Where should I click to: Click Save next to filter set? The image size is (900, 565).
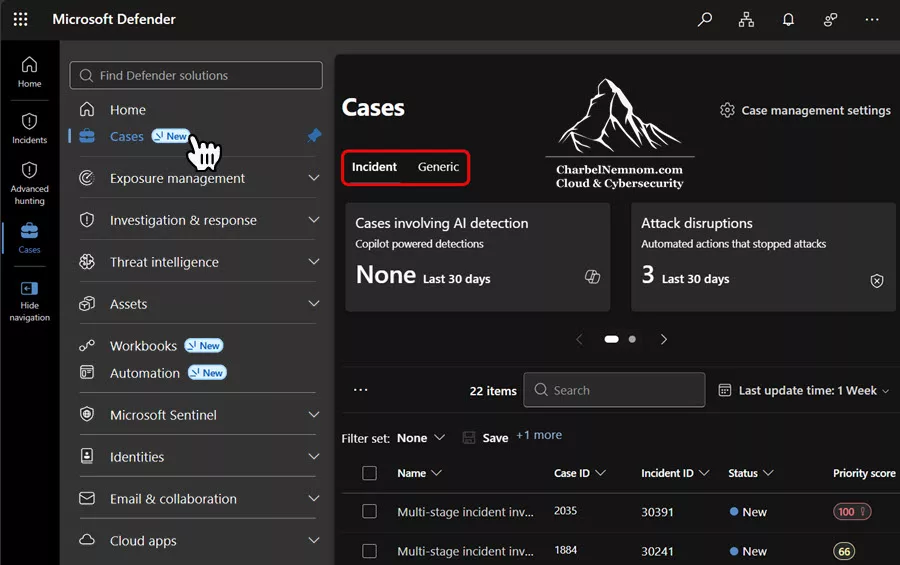(495, 438)
